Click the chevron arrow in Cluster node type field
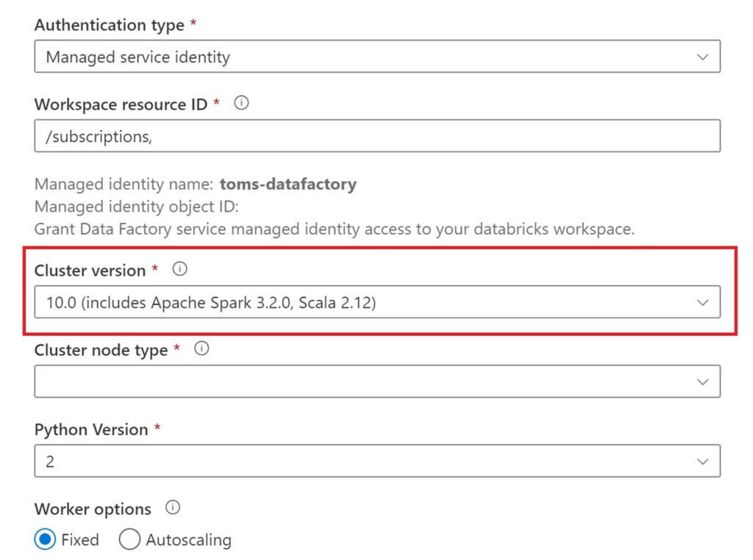753x560 pixels. tap(702, 382)
